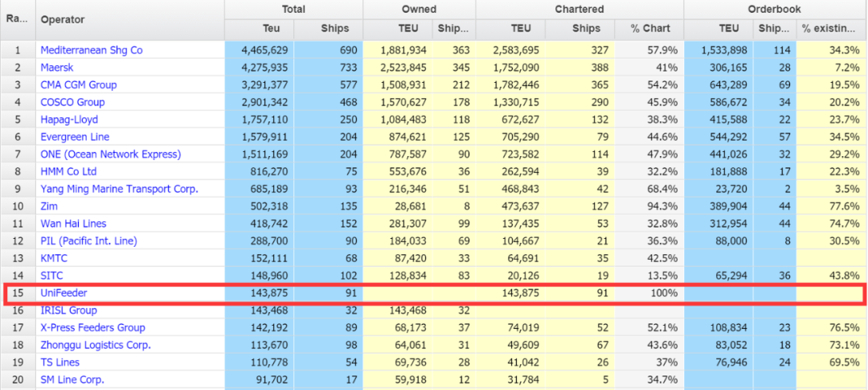Open the SM Line Corp. link
868x390 pixels.
[72, 380]
